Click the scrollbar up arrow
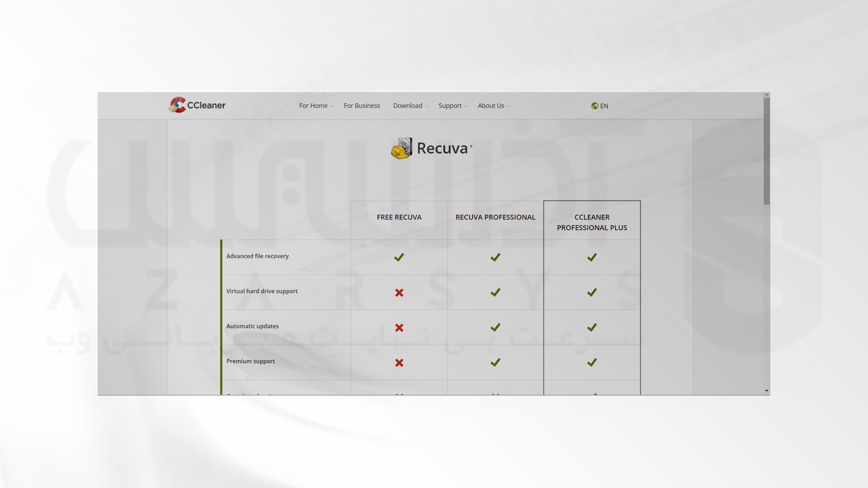Screen dimensions: 868x488 click(767, 95)
